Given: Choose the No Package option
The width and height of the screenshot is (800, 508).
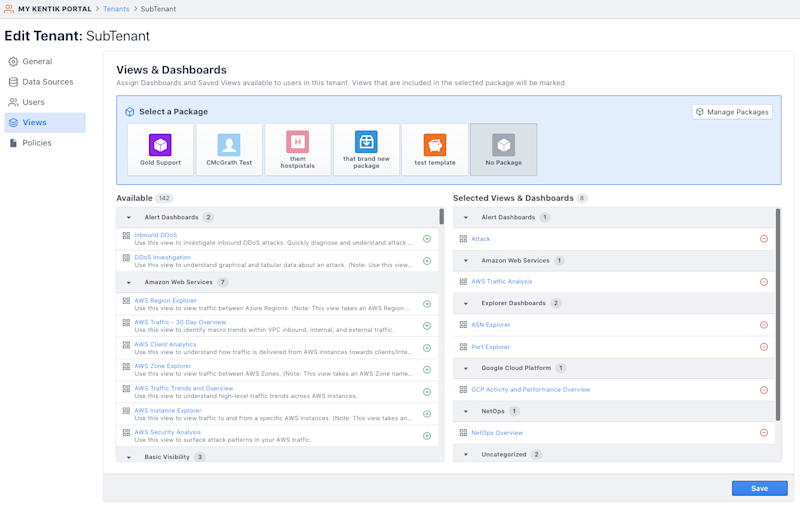Looking at the screenshot, I should point(504,149).
